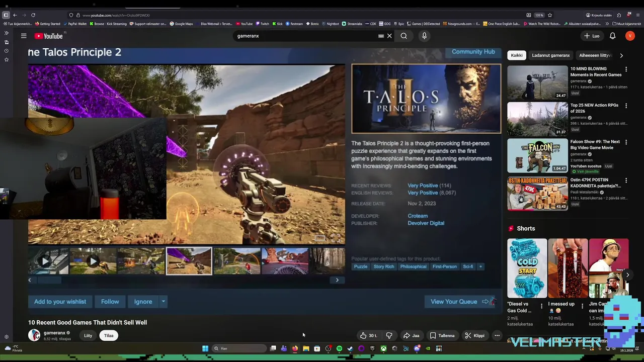Image resolution: width=644 pixels, height=362 pixels.
Task: Click the YouTube search text field
Action: [x=307, y=36]
